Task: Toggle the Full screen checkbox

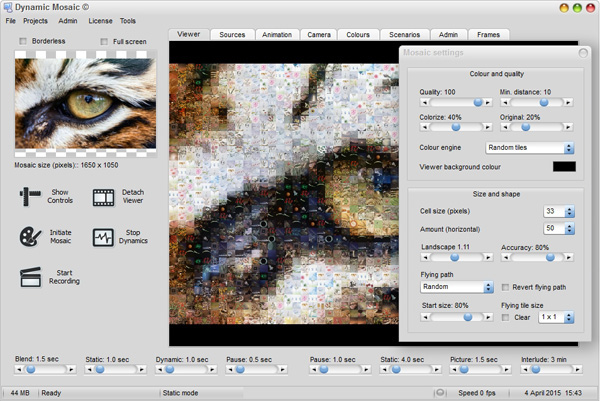Action: click(x=105, y=41)
